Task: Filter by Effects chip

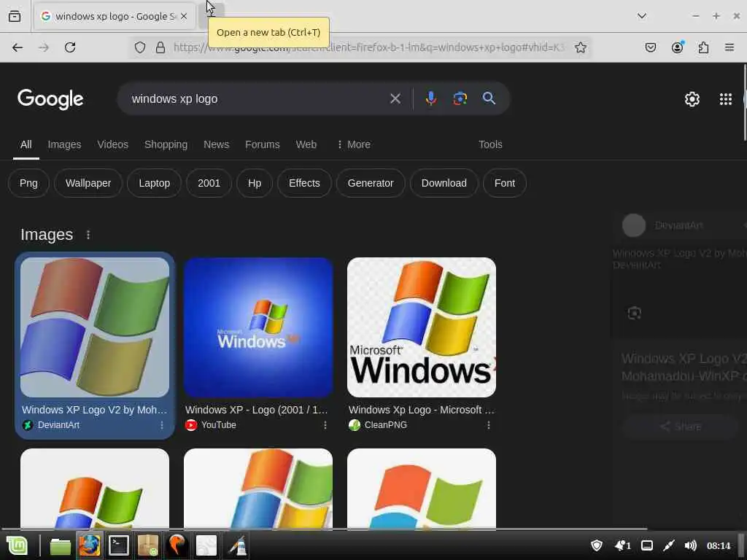Action: [x=304, y=183]
